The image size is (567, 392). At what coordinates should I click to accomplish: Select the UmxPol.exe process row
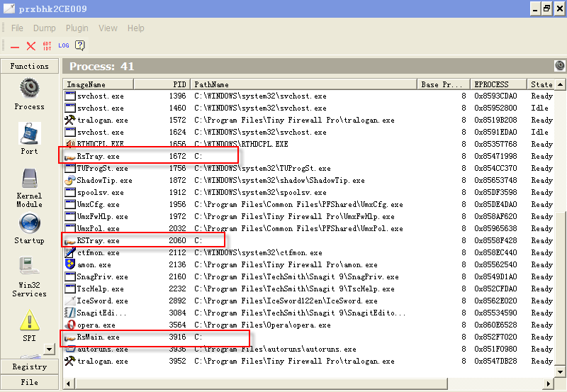pos(308,228)
